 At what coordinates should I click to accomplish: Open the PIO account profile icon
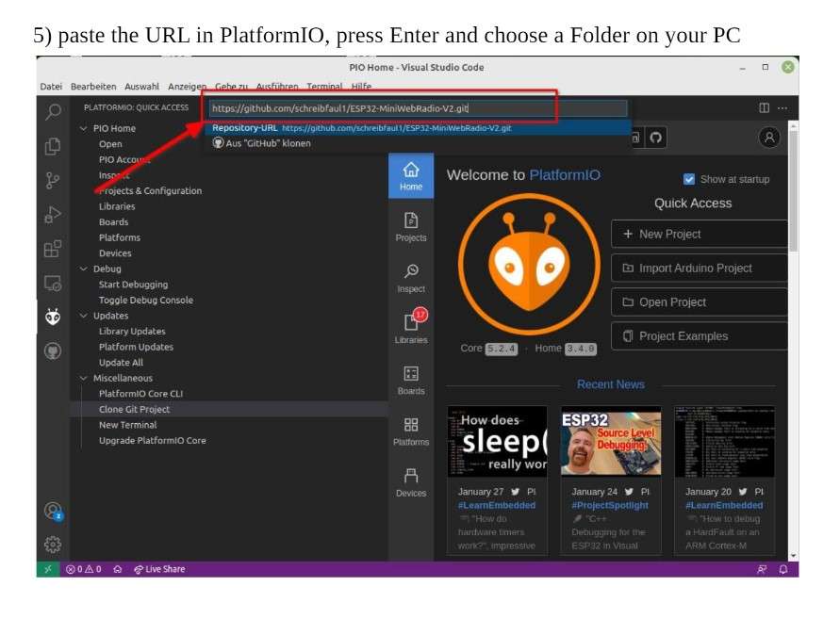(x=770, y=138)
